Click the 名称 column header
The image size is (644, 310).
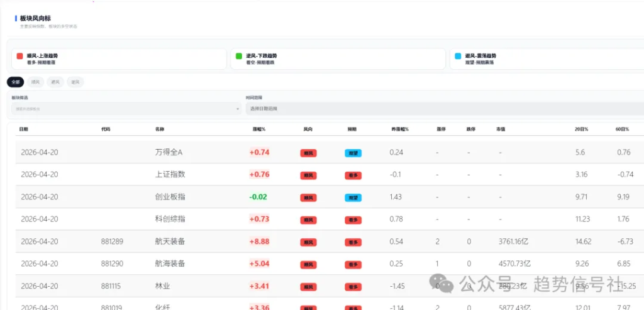(x=159, y=130)
